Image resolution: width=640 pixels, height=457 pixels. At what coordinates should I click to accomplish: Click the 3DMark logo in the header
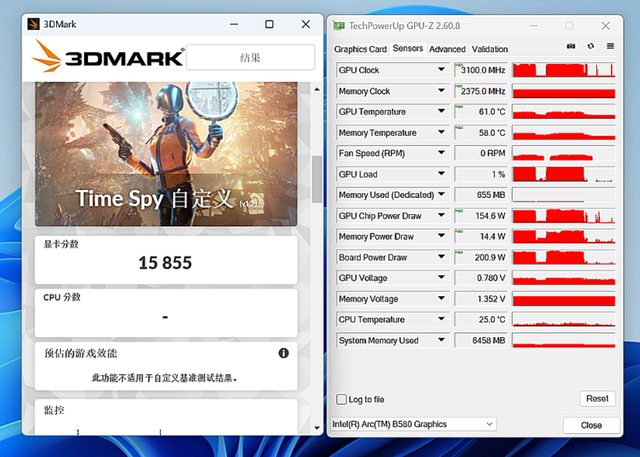(x=108, y=56)
